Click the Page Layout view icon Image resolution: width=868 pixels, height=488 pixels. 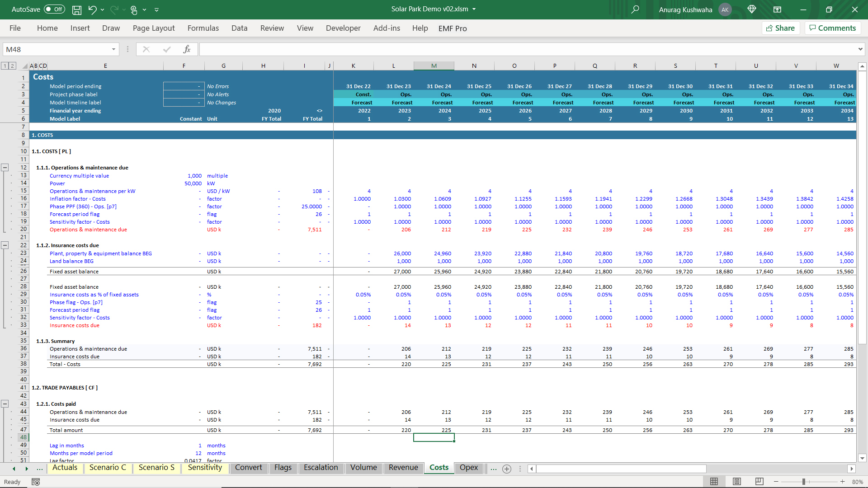(737, 482)
